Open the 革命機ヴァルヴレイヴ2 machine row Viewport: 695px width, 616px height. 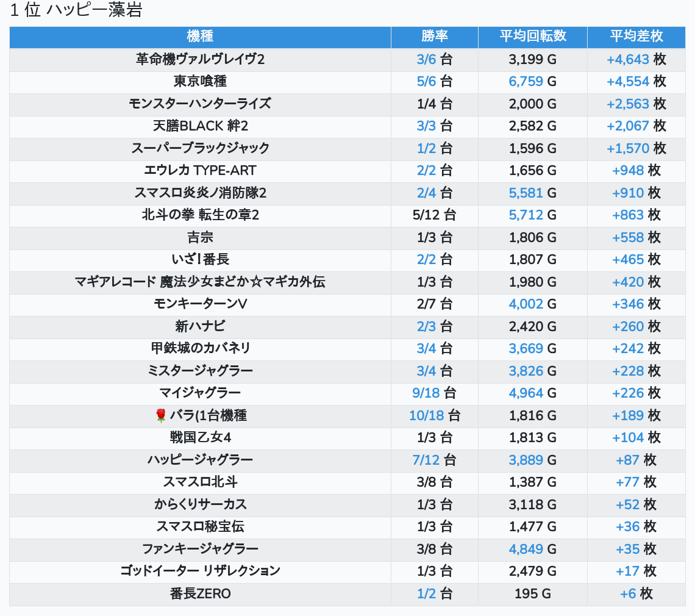pos(200,59)
